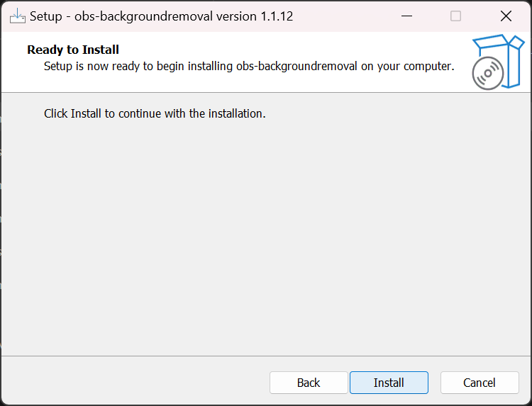
Task: Click the "Setup is now ready" description text
Action: tap(142, 66)
